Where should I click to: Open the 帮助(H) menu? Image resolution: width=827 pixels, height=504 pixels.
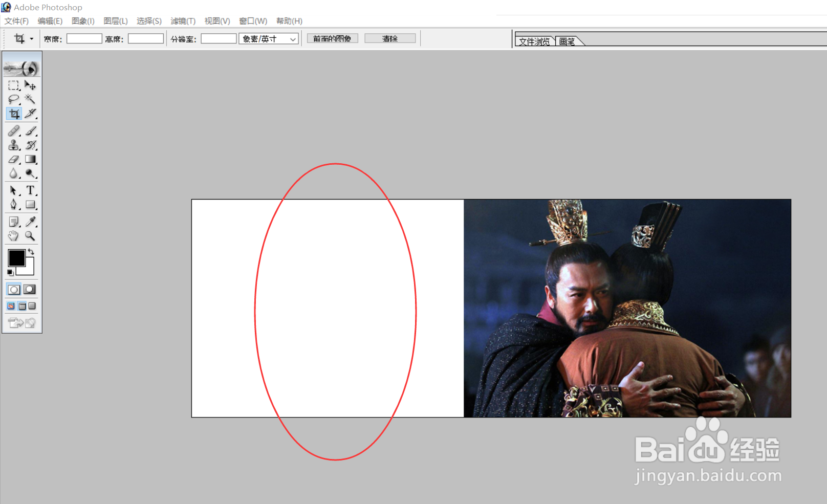click(289, 21)
